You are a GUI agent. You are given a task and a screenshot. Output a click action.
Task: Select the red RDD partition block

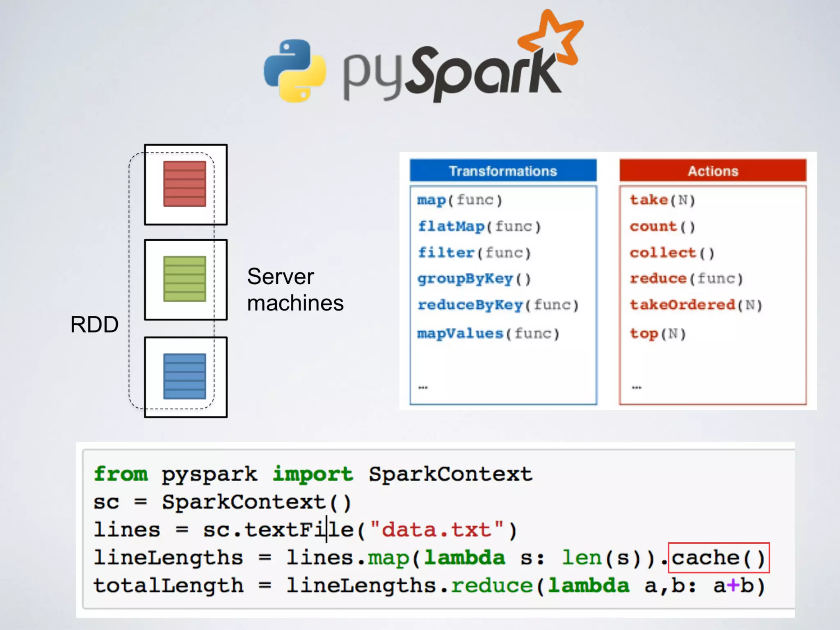click(185, 183)
